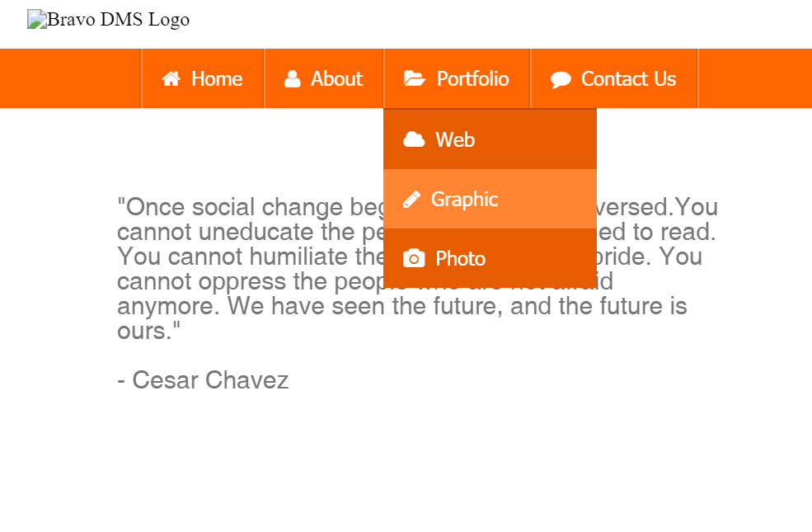Click the house icon in navigation bar
The height and width of the screenshot is (532, 812).
tap(171, 79)
